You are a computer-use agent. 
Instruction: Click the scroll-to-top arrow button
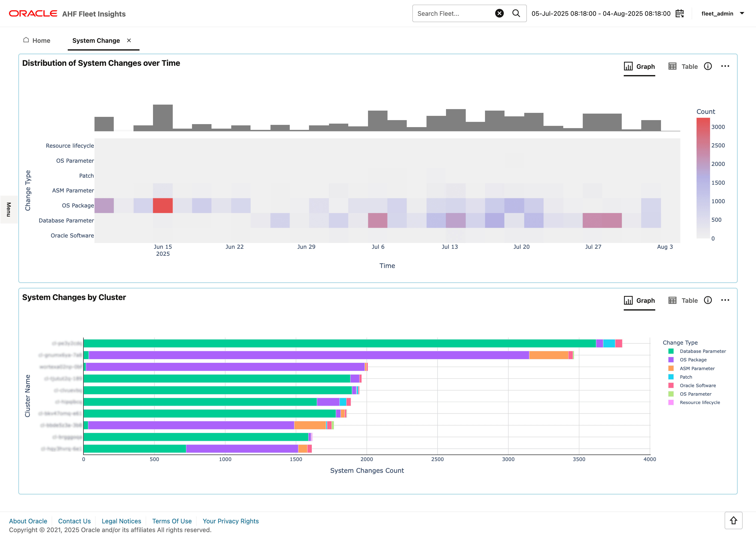point(734,520)
